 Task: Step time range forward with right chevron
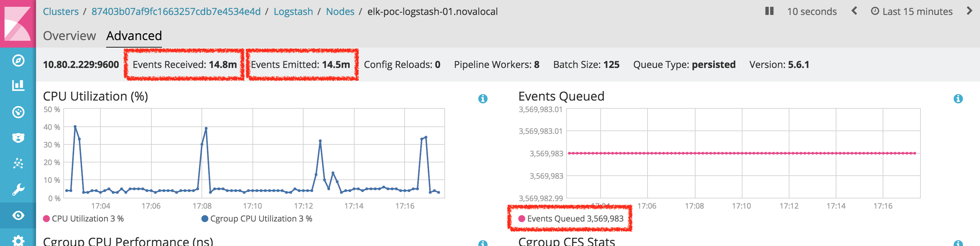(x=969, y=11)
